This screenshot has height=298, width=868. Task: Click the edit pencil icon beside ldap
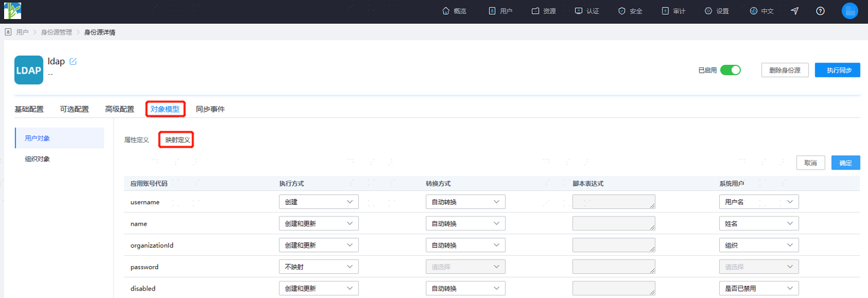tap(73, 61)
